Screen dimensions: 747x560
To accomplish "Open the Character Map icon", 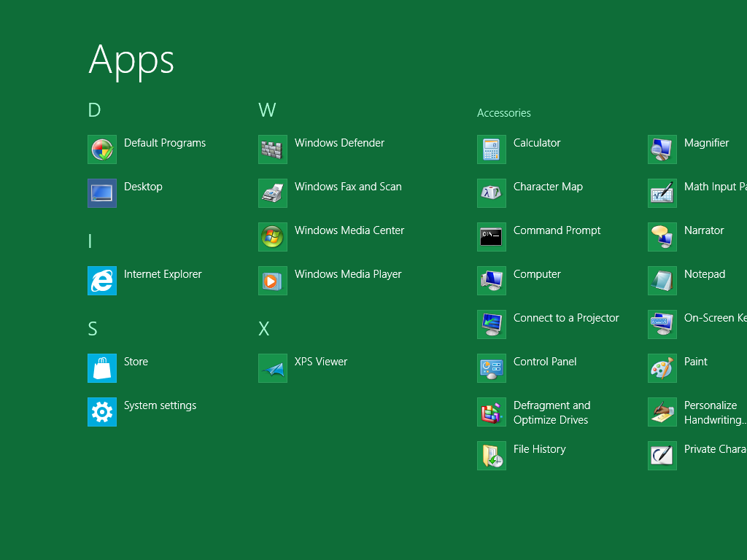I will (x=491, y=192).
